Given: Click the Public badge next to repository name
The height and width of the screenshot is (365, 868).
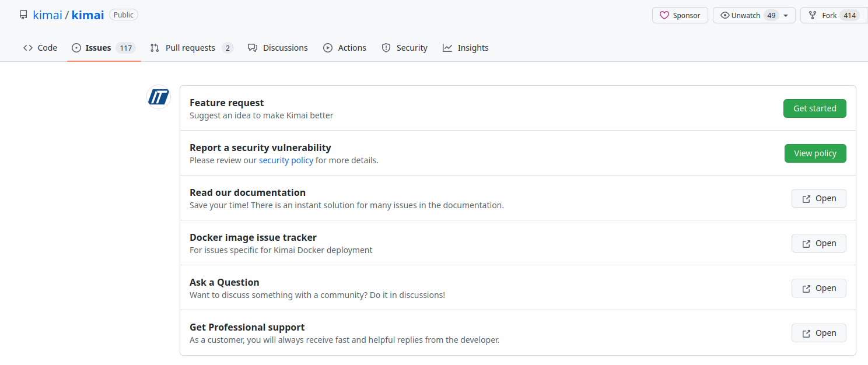Looking at the screenshot, I should 123,15.
